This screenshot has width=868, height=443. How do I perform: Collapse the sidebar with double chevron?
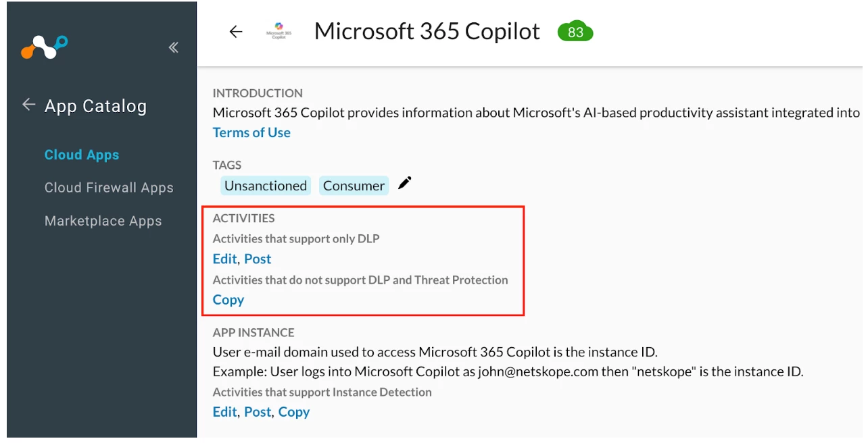click(x=174, y=47)
